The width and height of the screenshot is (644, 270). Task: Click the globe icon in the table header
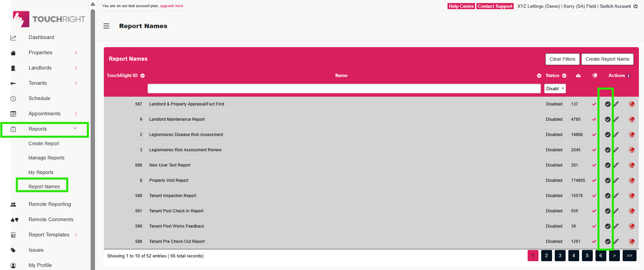click(x=595, y=76)
